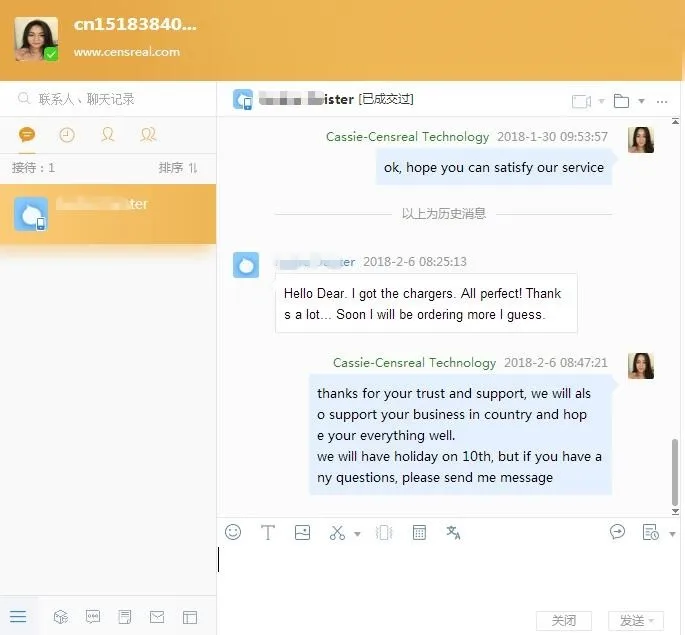This screenshot has height=635, width=685.
Task: Click the contact device icon in chat header
Action: pos(243,99)
